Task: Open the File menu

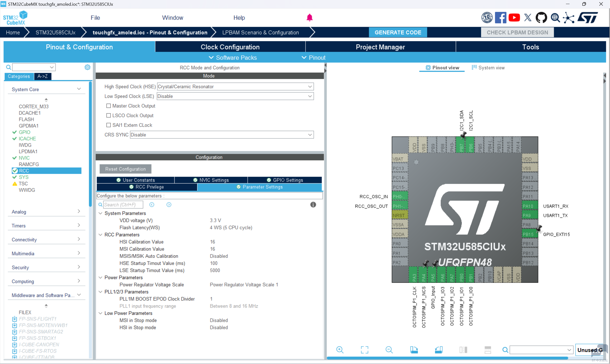Action: click(95, 18)
